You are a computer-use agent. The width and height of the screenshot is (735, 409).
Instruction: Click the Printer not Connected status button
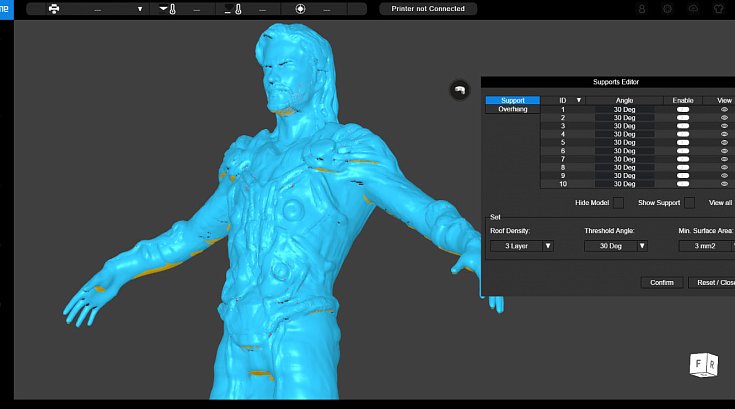[428, 9]
